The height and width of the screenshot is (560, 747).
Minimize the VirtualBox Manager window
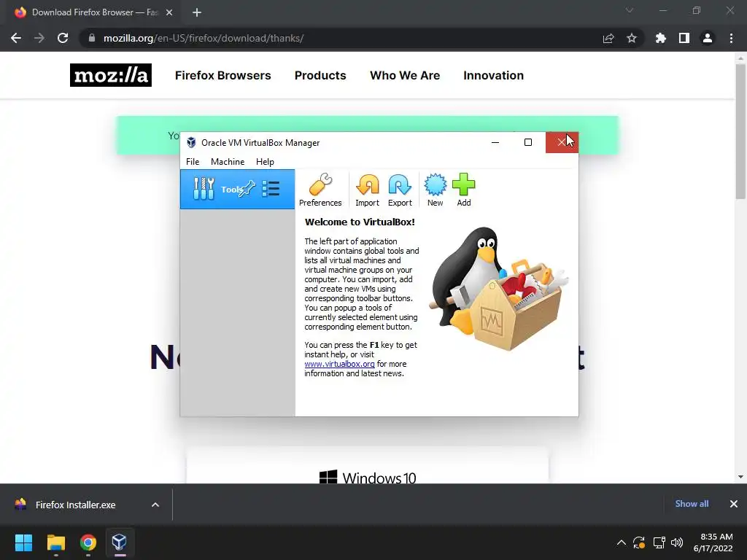(495, 142)
